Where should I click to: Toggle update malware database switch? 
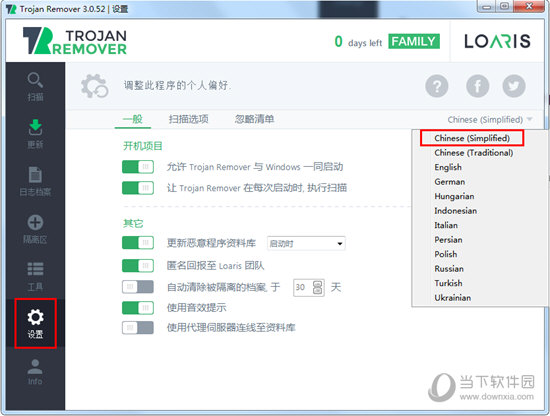coord(138,243)
